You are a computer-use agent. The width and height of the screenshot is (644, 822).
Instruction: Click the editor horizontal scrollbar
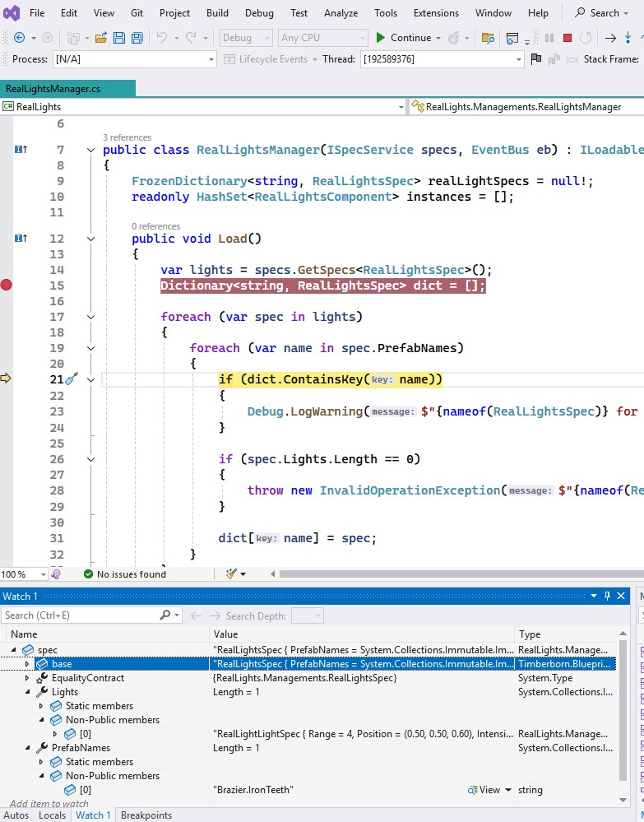point(461,574)
